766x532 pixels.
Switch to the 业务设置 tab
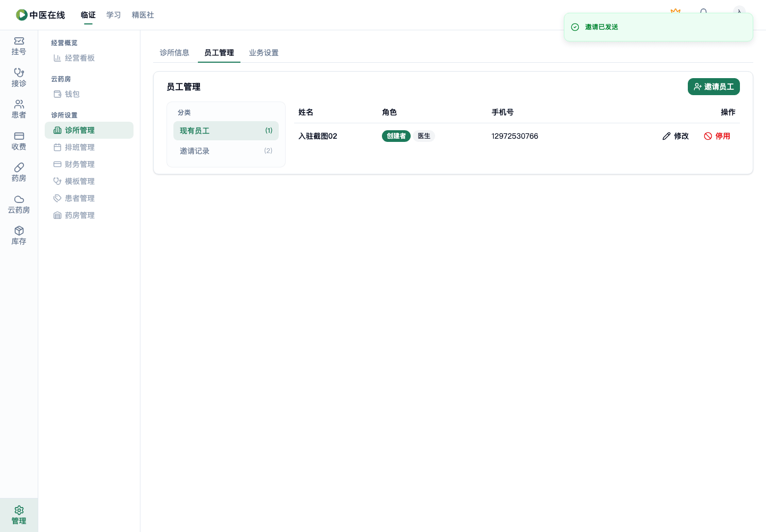tap(264, 53)
